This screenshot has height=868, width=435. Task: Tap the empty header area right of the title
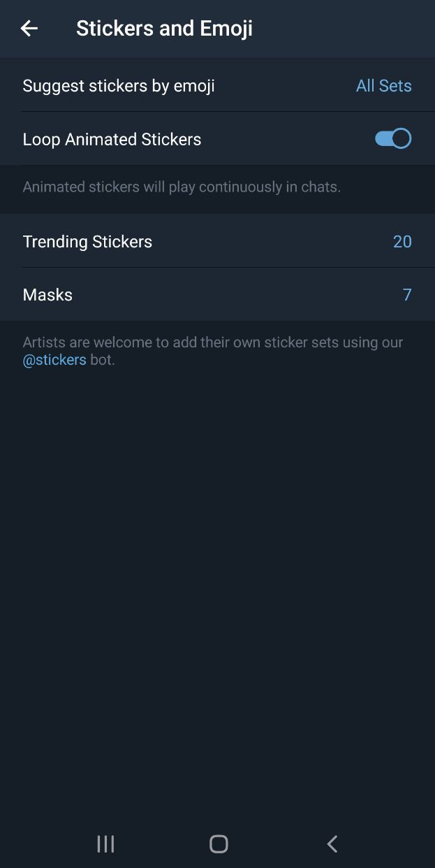[342, 29]
